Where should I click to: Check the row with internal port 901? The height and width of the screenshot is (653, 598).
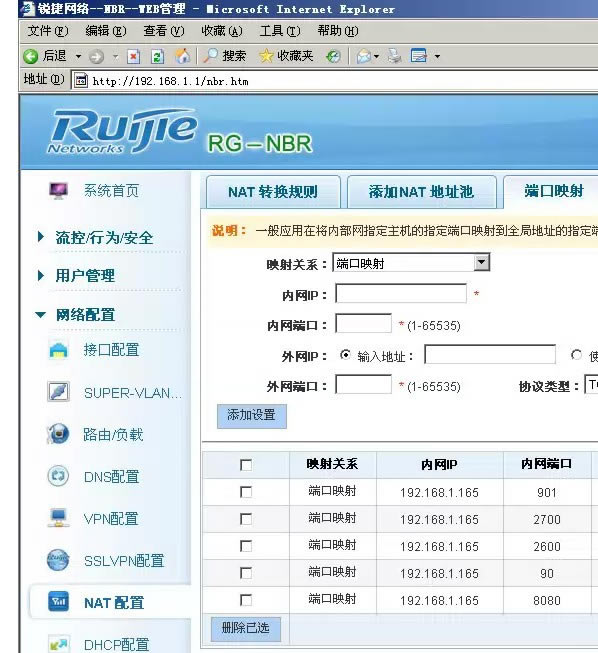tap(246, 492)
